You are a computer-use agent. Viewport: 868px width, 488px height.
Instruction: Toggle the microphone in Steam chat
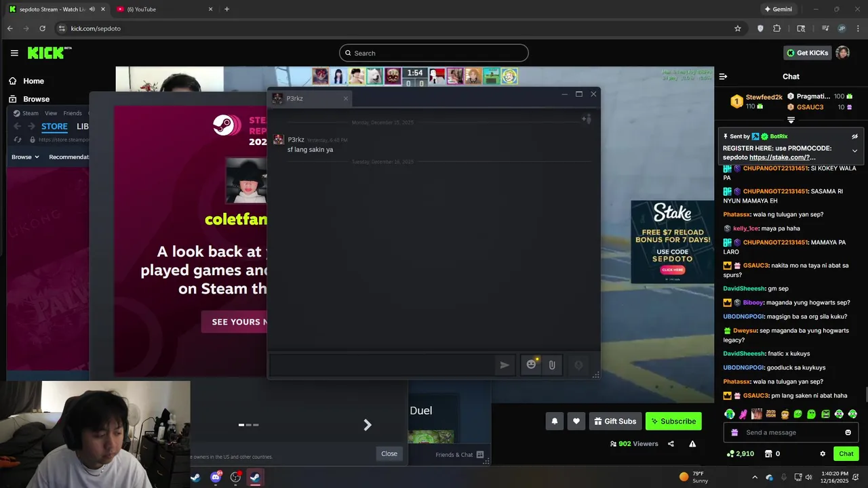[578, 365]
